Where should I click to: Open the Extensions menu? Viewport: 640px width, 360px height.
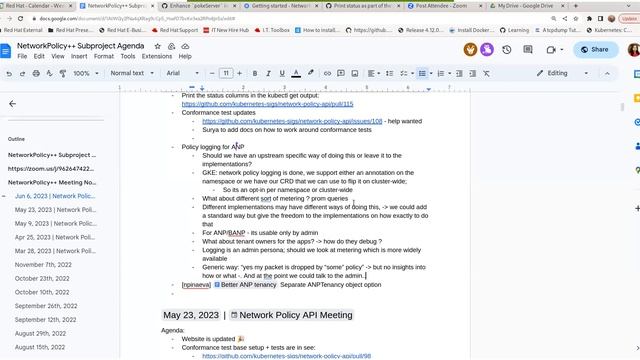pos(157,56)
